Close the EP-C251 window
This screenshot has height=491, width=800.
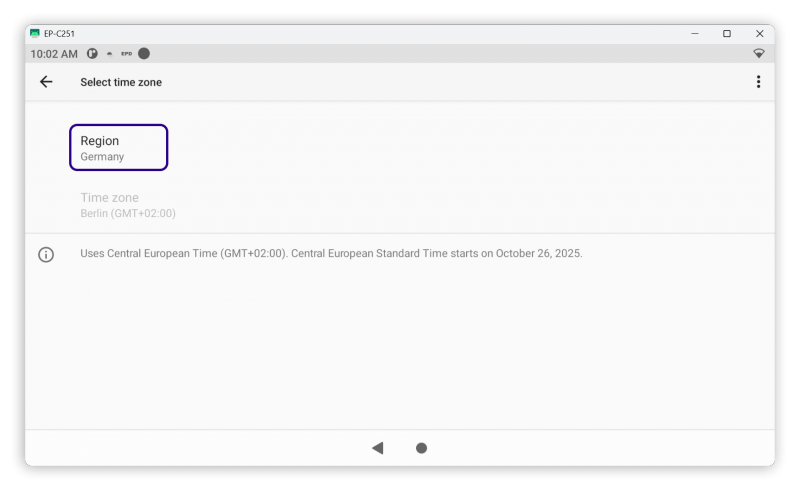pos(759,34)
